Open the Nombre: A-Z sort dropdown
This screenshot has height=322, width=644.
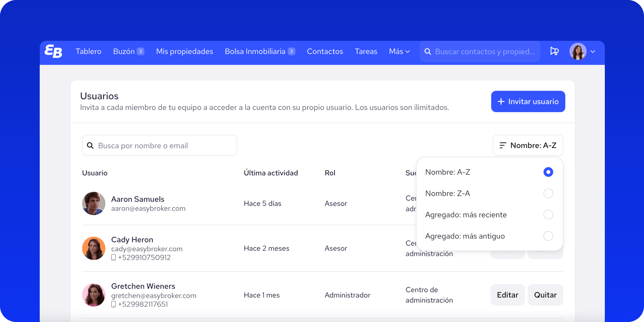[x=528, y=145]
